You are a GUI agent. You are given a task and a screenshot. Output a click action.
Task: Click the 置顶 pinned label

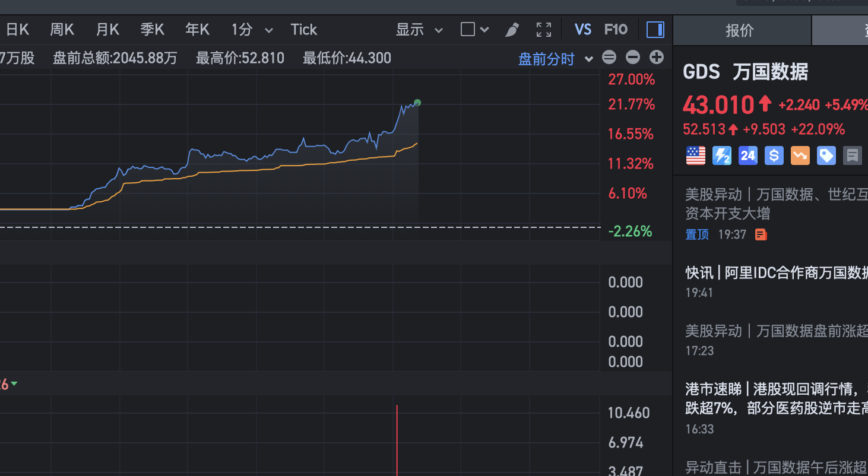click(x=697, y=234)
